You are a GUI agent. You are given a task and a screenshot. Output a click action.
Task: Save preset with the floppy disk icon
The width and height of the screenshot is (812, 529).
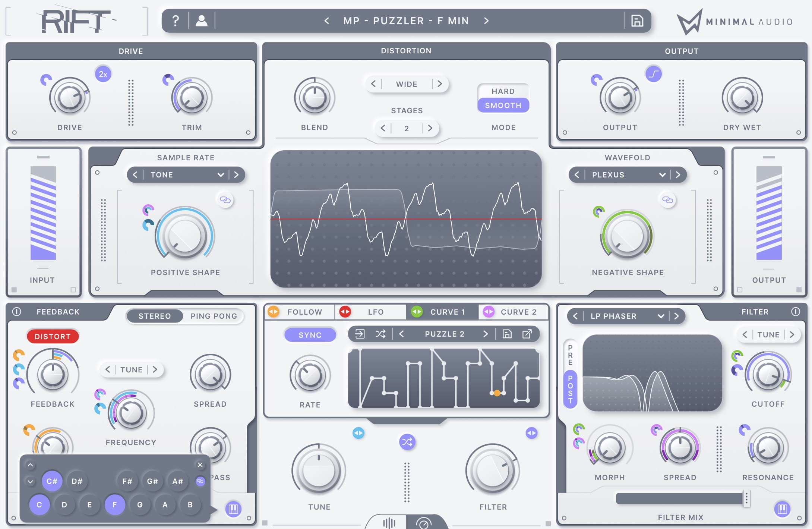pos(637,21)
